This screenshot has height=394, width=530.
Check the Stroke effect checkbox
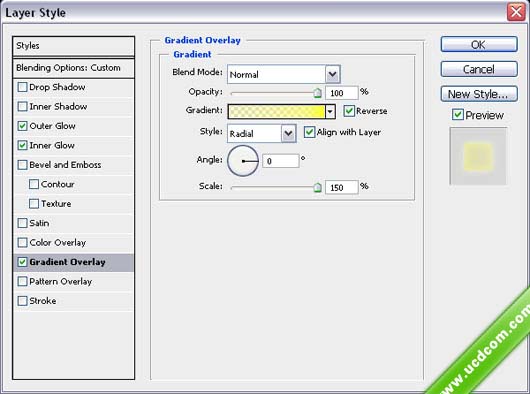[22, 300]
